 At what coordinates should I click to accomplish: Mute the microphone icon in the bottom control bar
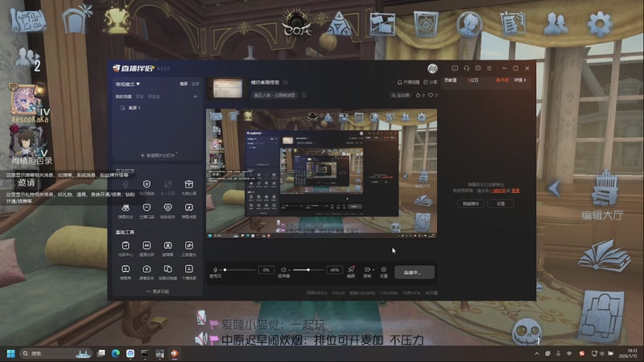coord(215,269)
